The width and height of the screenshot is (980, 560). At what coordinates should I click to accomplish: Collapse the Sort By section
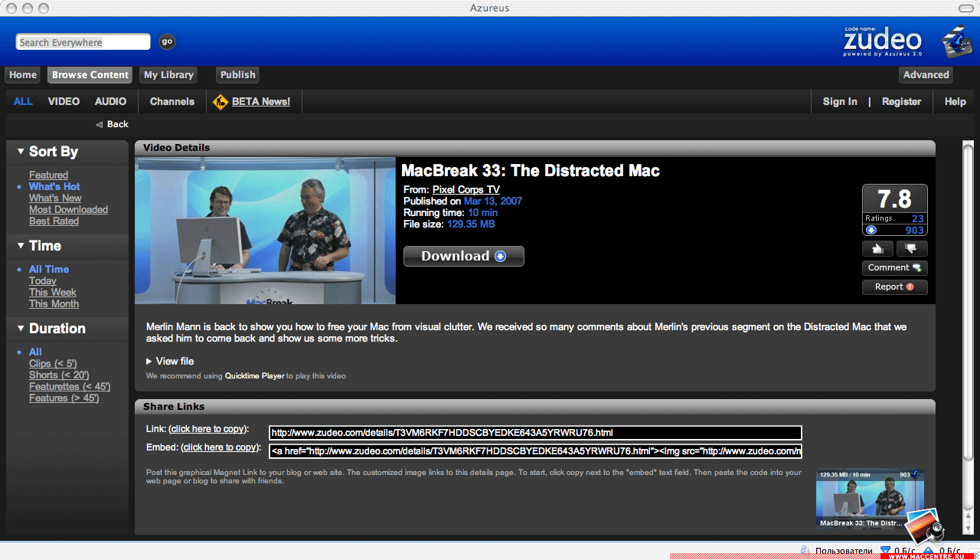click(x=21, y=152)
